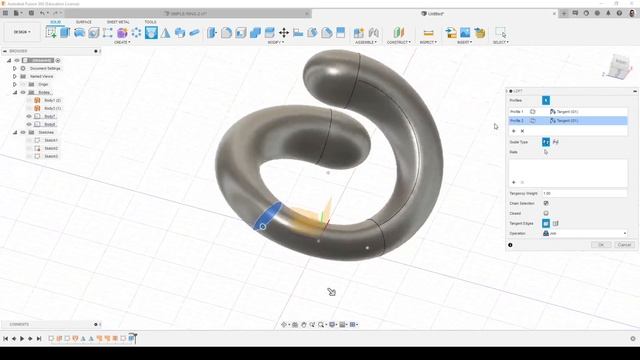Click the Construct plane icon
Screen dimensions: 640x360
click(399, 33)
